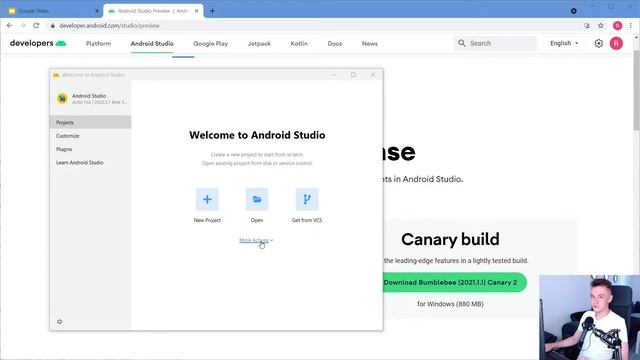Click the Welcome to Android Studio heading
Viewport: 640px width, 360px height.
(257, 135)
